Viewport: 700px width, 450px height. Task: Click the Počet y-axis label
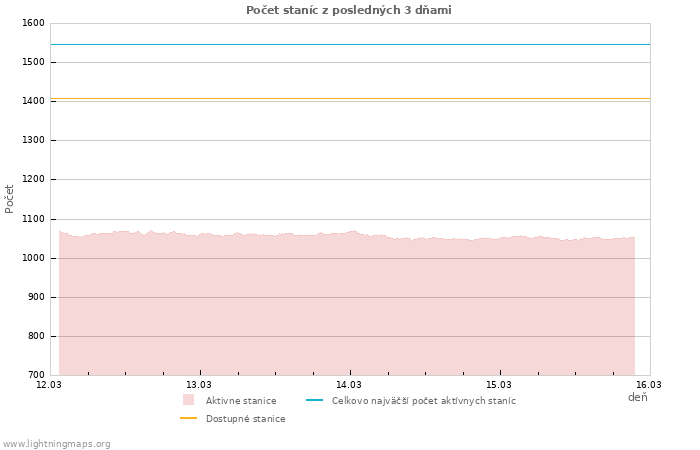pos(10,198)
